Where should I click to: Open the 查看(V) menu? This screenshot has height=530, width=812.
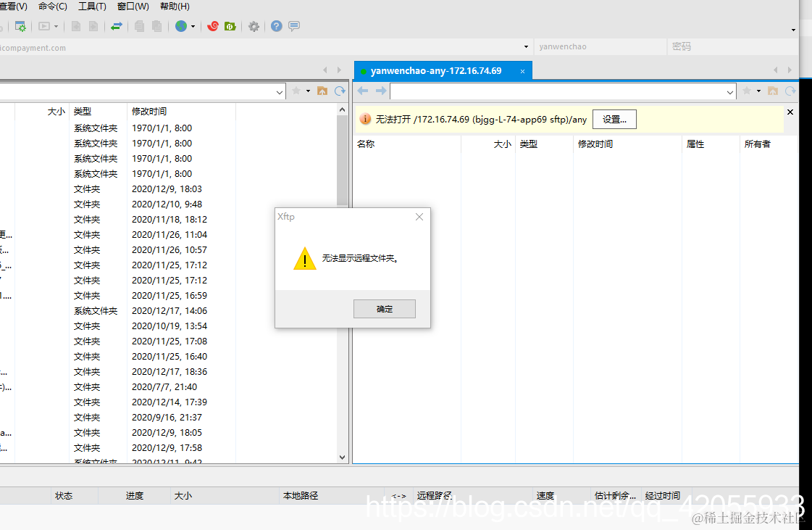point(14,7)
